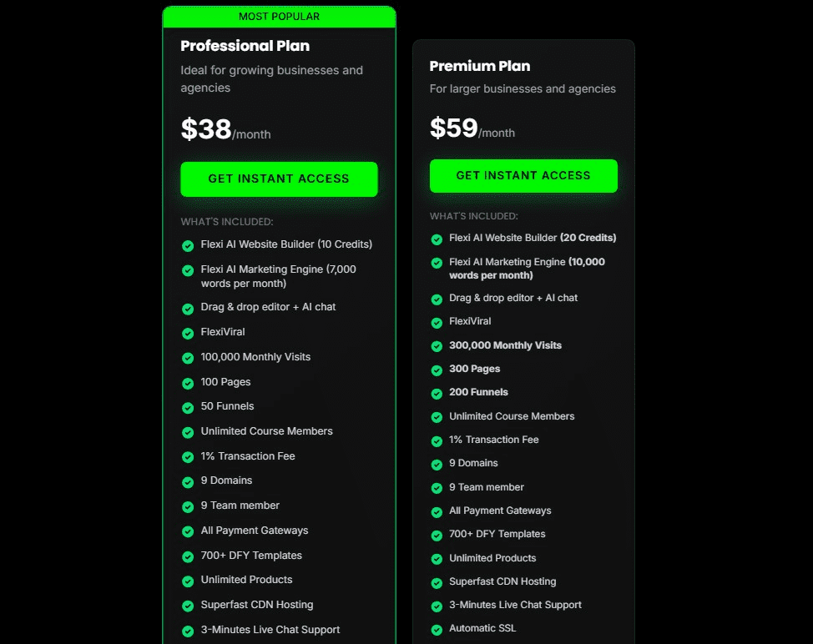This screenshot has height=644, width=813.
Task: Click check icon beside Marketing Engine 10,000 words
Action: point(437,263)
